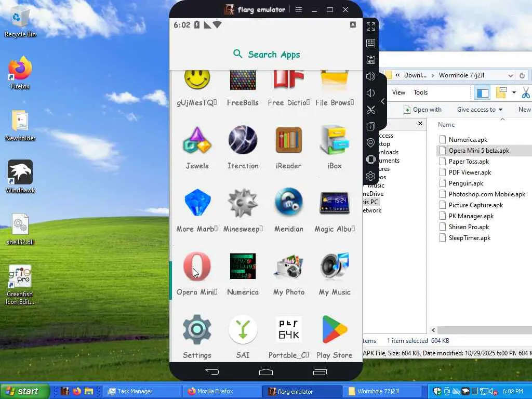Open emulator settings gear in sidebar
Image resolution: width=532 pixels, height=399 pixels.
pyautogui.click(x=371, y=176)
